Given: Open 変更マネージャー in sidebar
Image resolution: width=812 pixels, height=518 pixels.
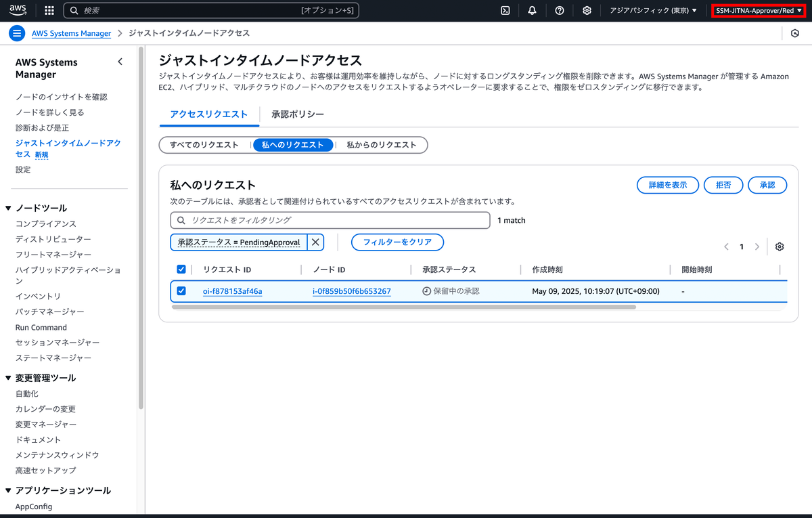Looking at the screenshot, I should point(46,424).
